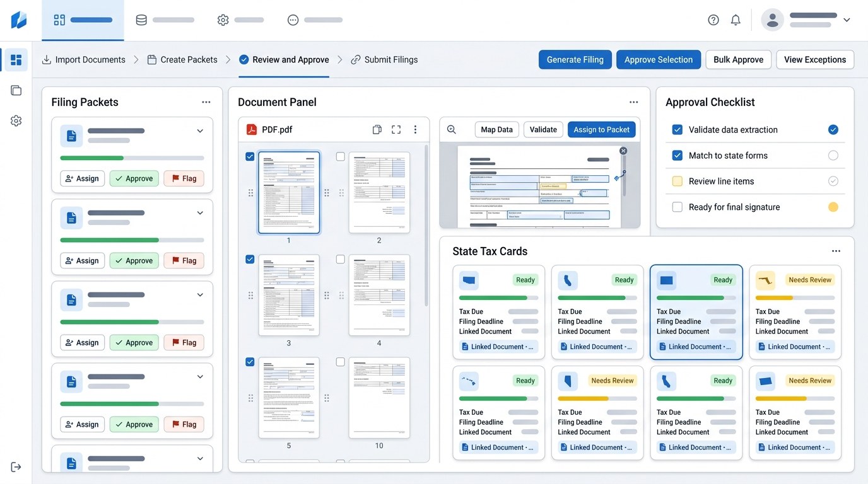This screenshot has width=868, height=484.
Task: Open the help question mark icon
Action: coord(713,20)
